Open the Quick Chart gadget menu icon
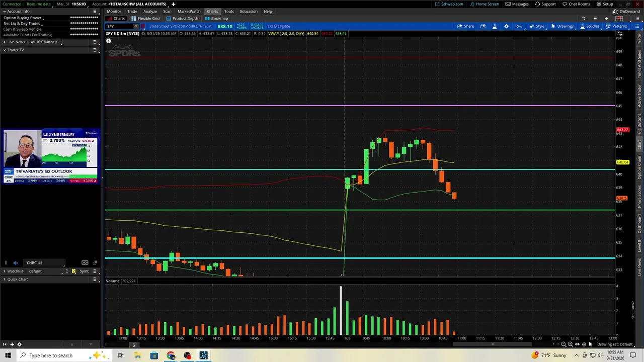 pyautogui.click(x=95, y=279)
